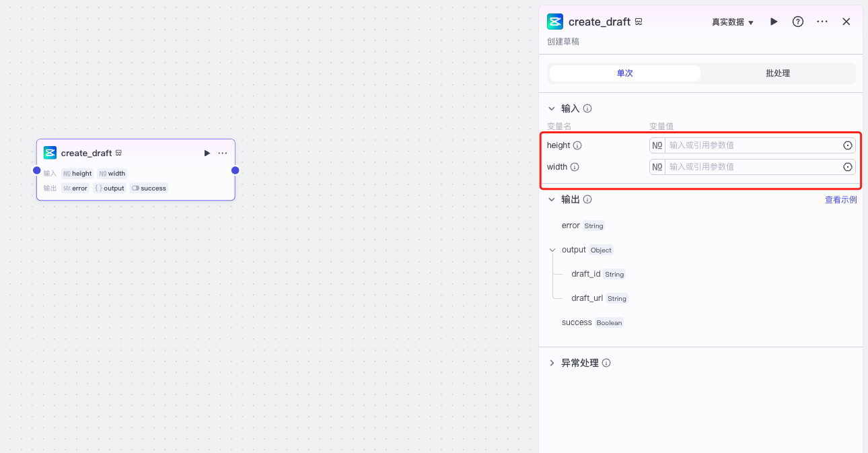Click the info icon next to 输入
The image size is (868, 453).
587,108
